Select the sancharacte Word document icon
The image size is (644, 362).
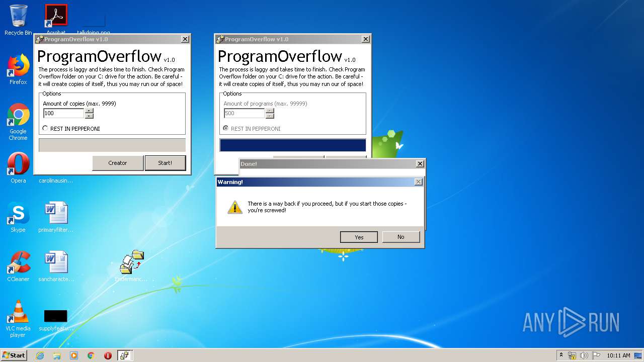pos(56,266)
